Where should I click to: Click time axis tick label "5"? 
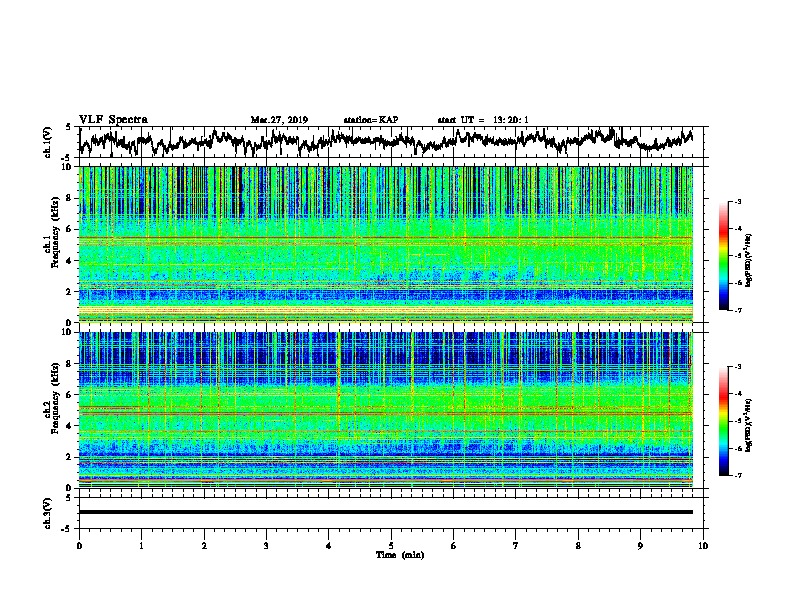[x=391, y=545]
